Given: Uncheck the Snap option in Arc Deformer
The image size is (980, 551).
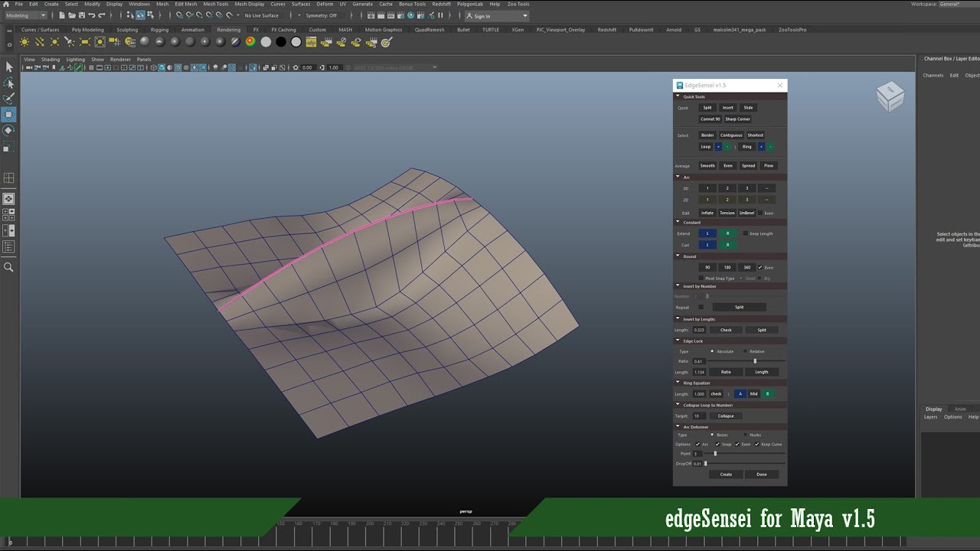Looking at the screenshot, I should pos(717,444).
